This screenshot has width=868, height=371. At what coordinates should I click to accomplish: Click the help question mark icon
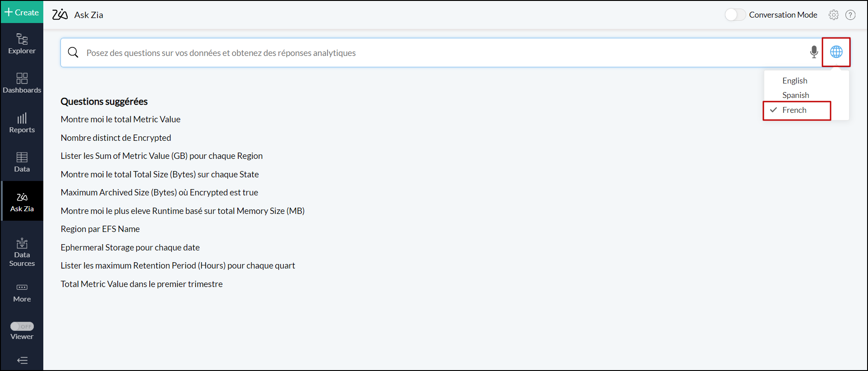point(850,15)
